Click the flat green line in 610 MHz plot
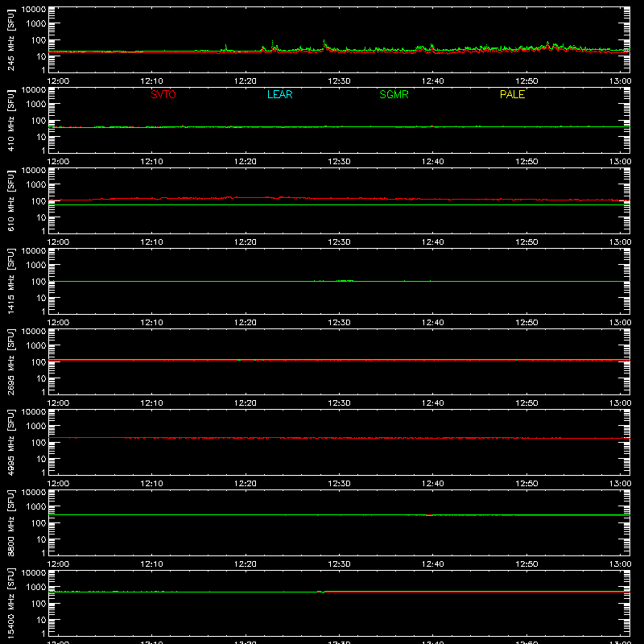 (339, 204)
